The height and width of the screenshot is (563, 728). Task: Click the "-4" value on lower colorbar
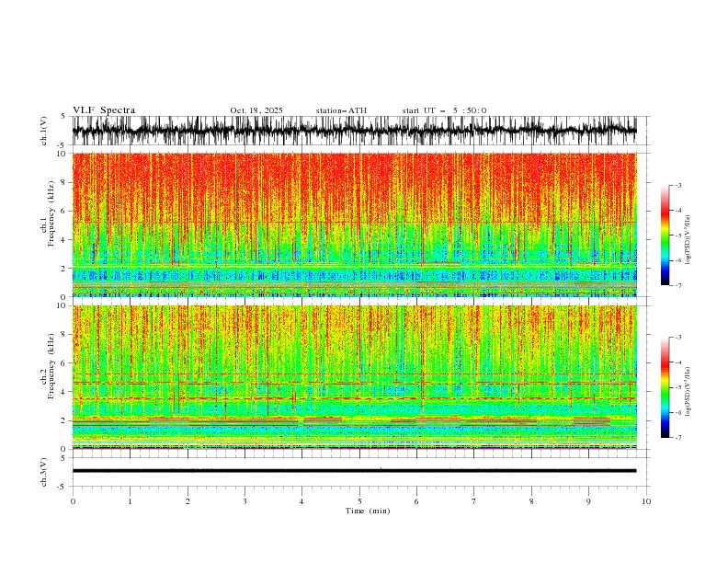point(677,362)
